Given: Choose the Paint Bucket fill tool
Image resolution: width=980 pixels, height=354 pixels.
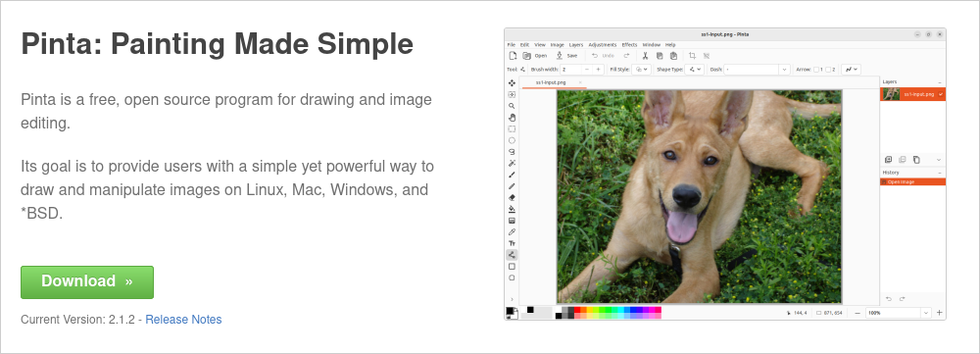Looking at the screenshot, I should (512, 209).
